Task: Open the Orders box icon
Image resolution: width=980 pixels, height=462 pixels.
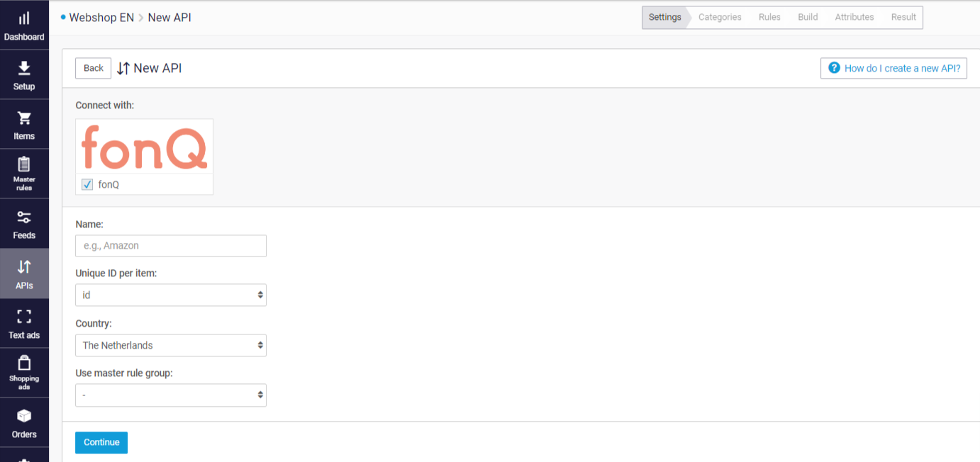Action: [x=24, y=416]
